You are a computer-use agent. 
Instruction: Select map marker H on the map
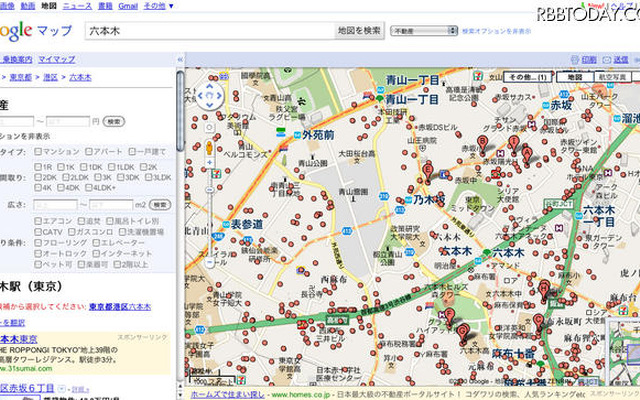tap(544, 291)
